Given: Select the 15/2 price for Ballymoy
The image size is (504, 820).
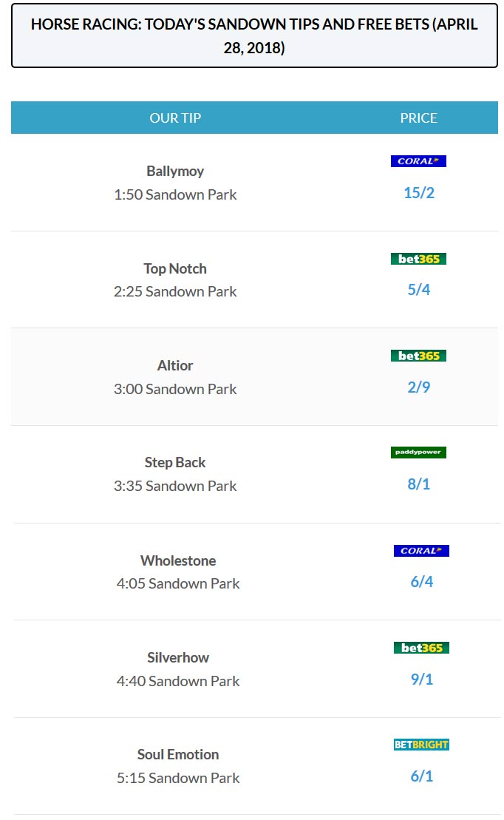Looking at the screenshot, I should [419, 193].
